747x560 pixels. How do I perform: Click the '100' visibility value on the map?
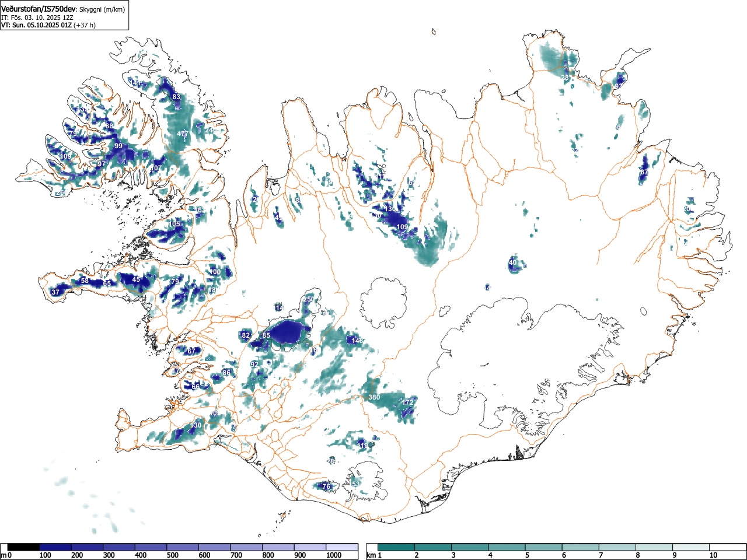[x=215, y=272]
